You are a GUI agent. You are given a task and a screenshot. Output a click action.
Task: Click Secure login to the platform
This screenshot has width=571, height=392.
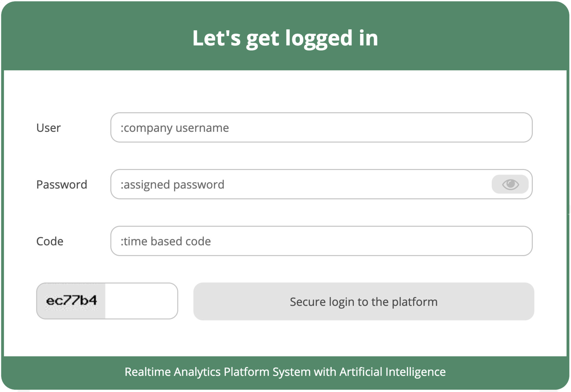(x=364, y=301)
